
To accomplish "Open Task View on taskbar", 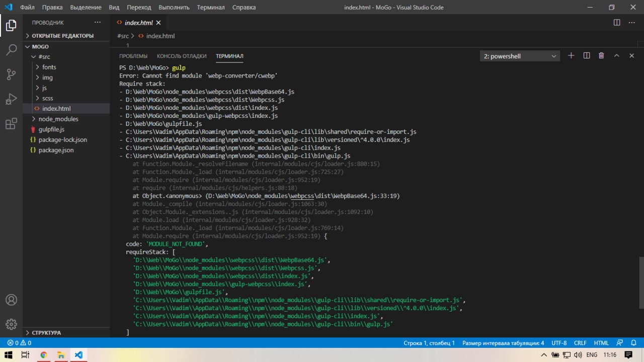I will pos(25,355).
